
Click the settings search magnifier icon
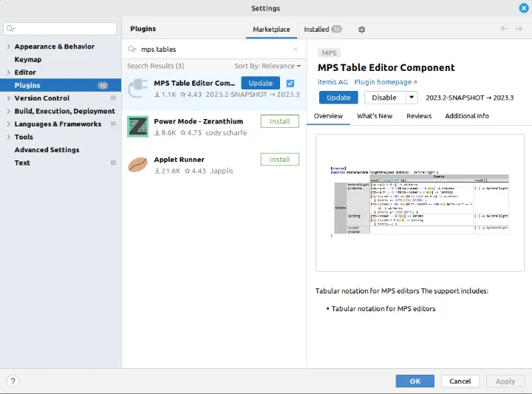(x=10, y=29)
